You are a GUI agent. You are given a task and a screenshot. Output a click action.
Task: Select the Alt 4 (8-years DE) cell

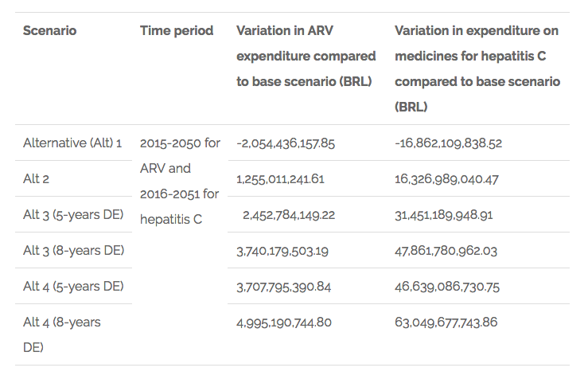click(x=62, y=334)
